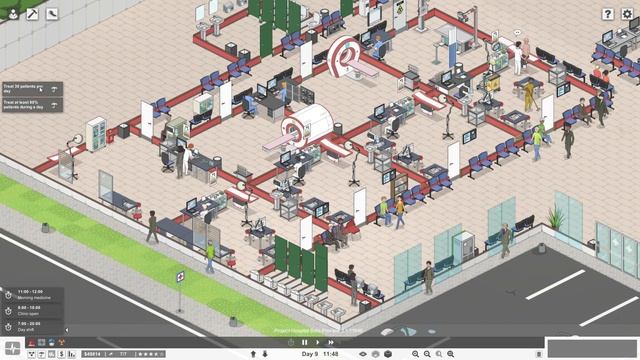Open the character management icon
Screen dimensions: 640x360
[13, 14]
